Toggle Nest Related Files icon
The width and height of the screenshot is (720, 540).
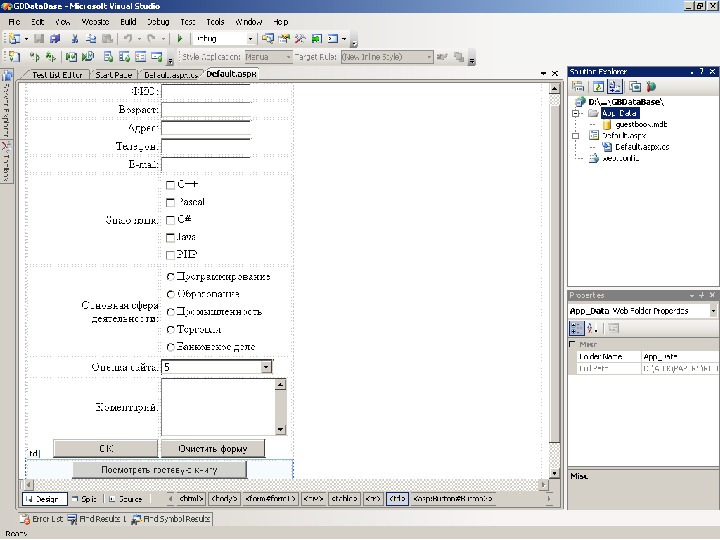[x=614, y=86]
